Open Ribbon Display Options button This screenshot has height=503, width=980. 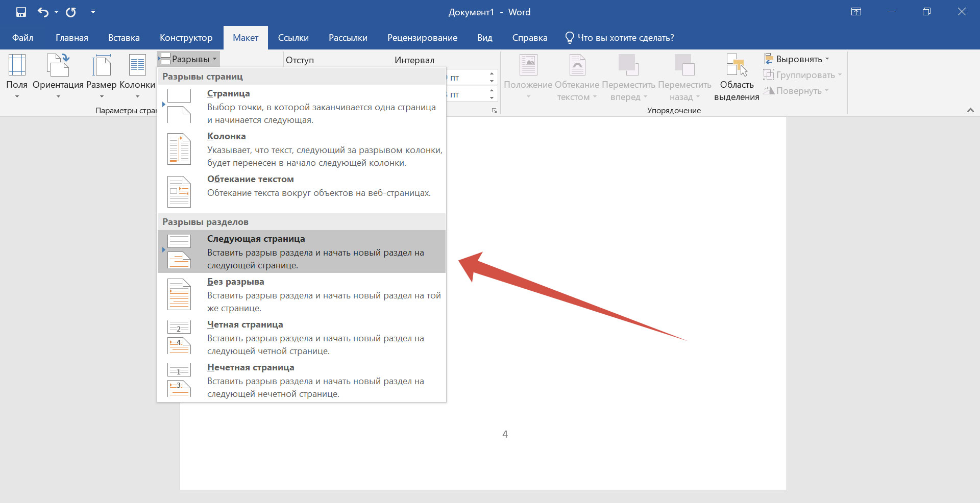click(856, 12)
